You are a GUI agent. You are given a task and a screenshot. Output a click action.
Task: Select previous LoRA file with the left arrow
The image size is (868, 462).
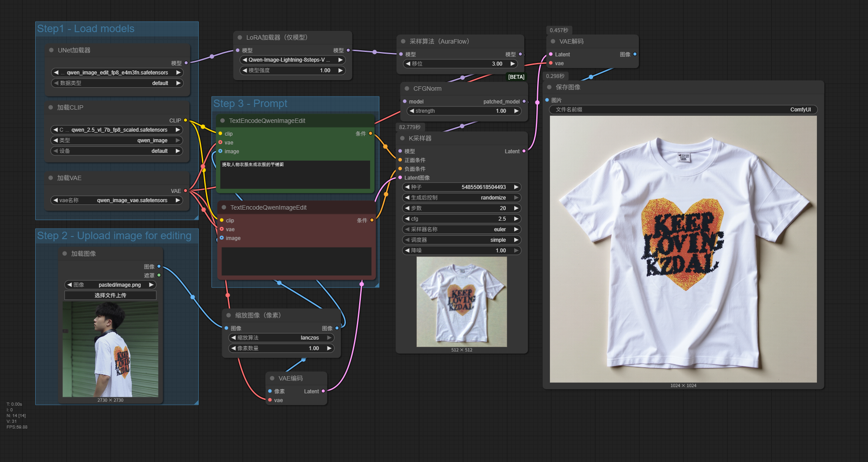245,60
